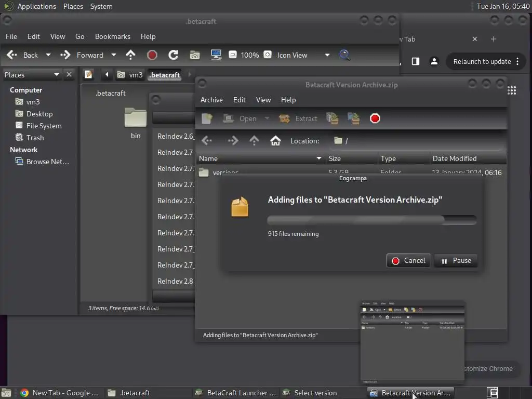Image resolution: width=532 pixels, height=399 pixels.
Task: Go up to parent folder in file manager
Action: coord(130,55)
